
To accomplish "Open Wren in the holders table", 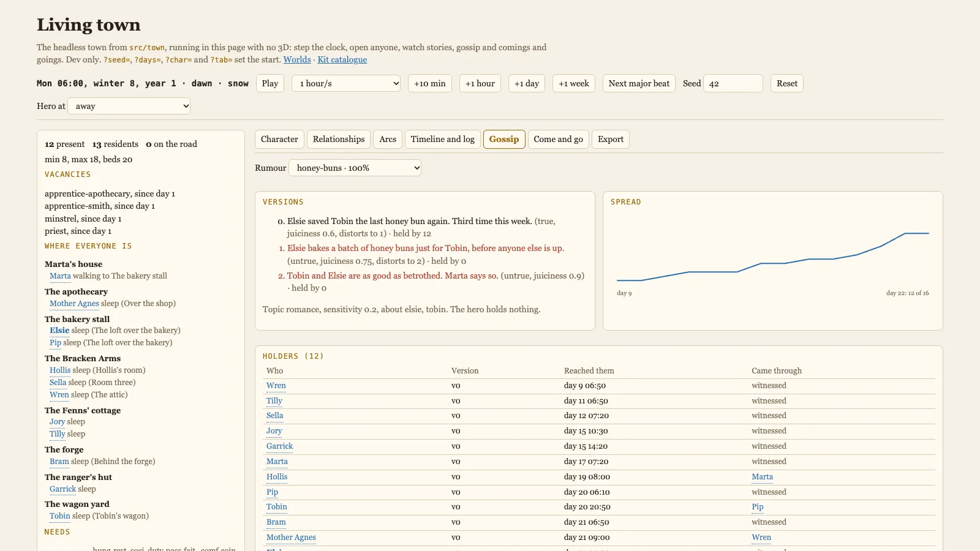I will [x=276, y=386].
